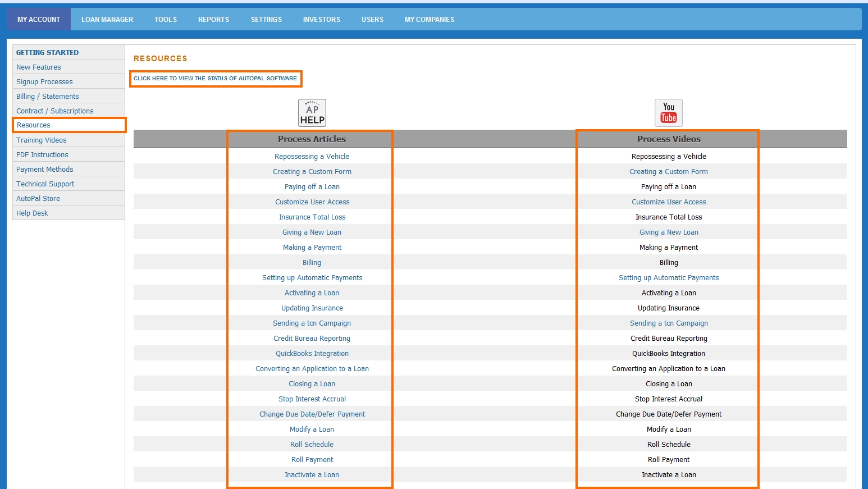Play Customize User Access video
The height and width of the screenshot is (489, 868).
pyautogui.click(x=669, y=202)
